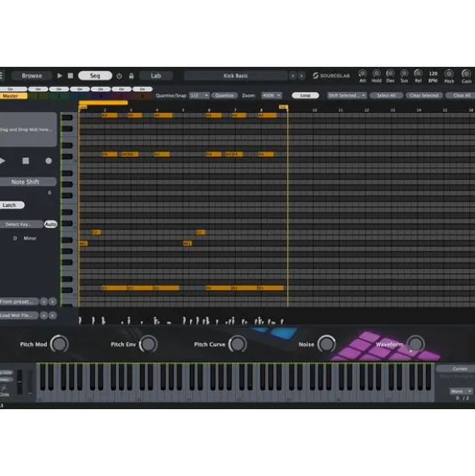This screenshot has width=475, height=476.
Task: Select green track tab 1
Action: tap(39, 96)
